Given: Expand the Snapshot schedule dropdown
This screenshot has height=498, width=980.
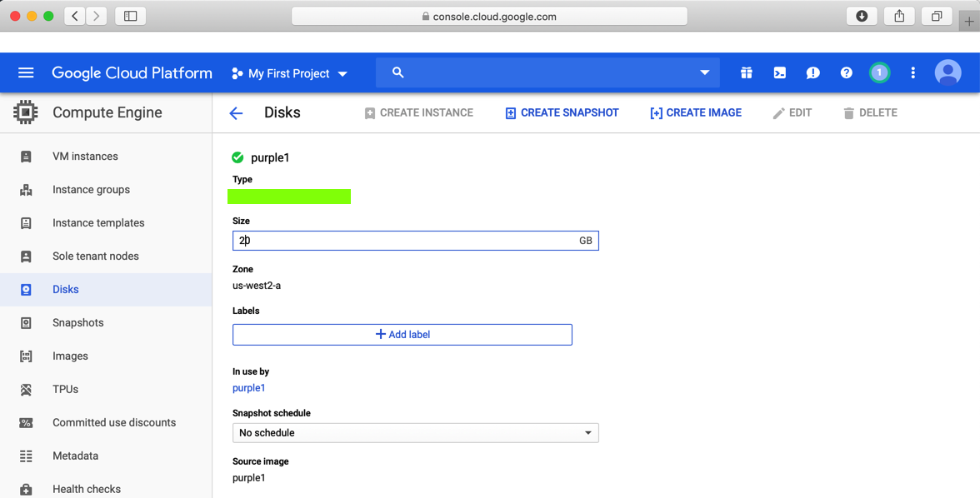Looking at the screenshot, I should [415, 433].
